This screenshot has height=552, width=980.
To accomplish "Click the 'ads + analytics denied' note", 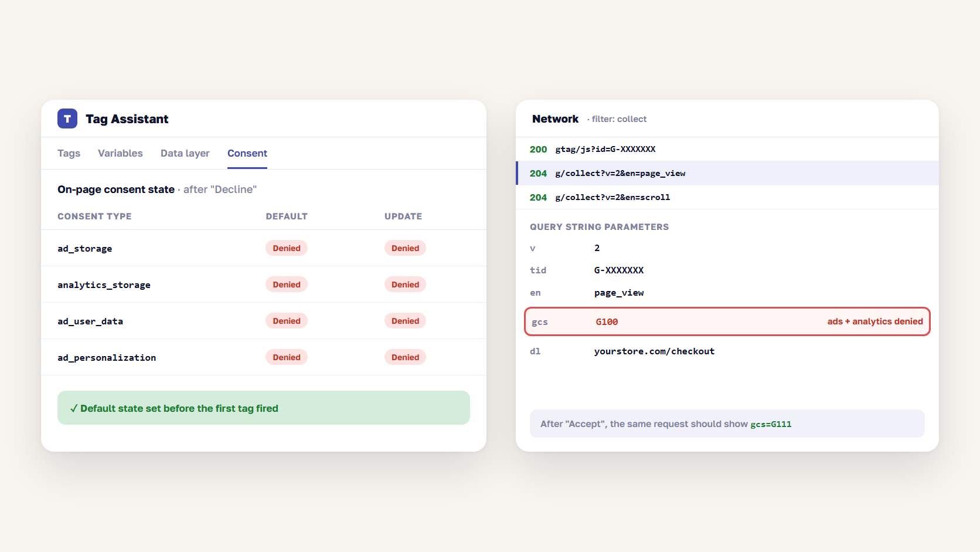I will 875,321.
